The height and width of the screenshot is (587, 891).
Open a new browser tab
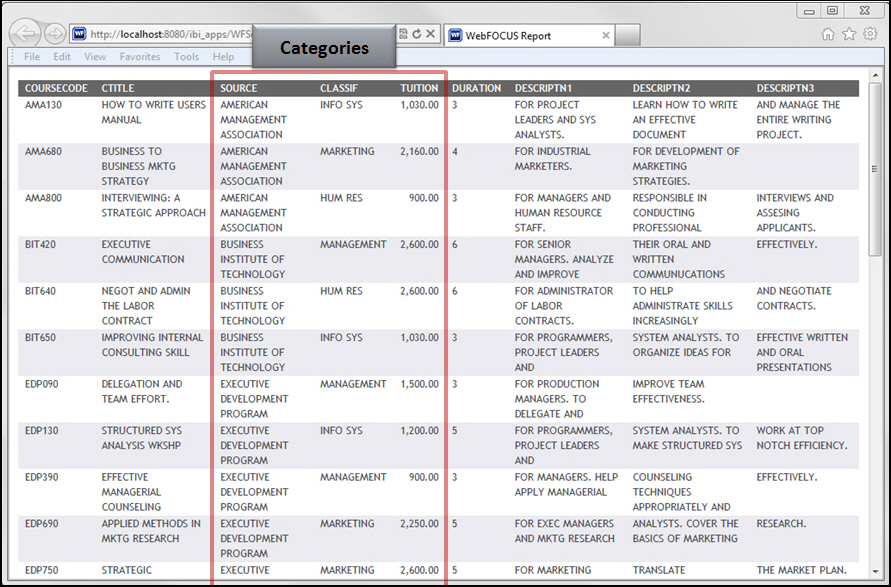630,33
